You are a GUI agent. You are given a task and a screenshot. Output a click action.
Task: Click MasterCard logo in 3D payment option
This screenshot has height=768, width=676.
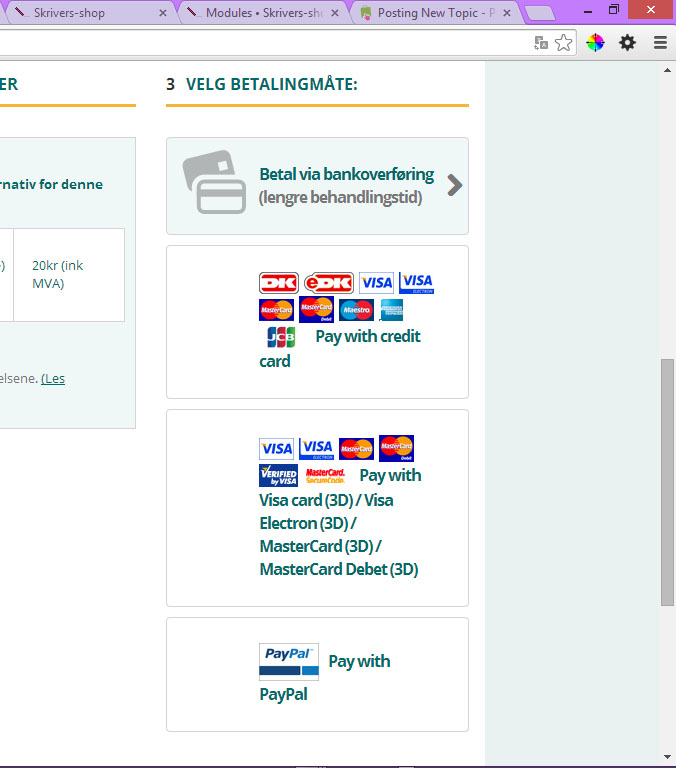coord(356,449)
